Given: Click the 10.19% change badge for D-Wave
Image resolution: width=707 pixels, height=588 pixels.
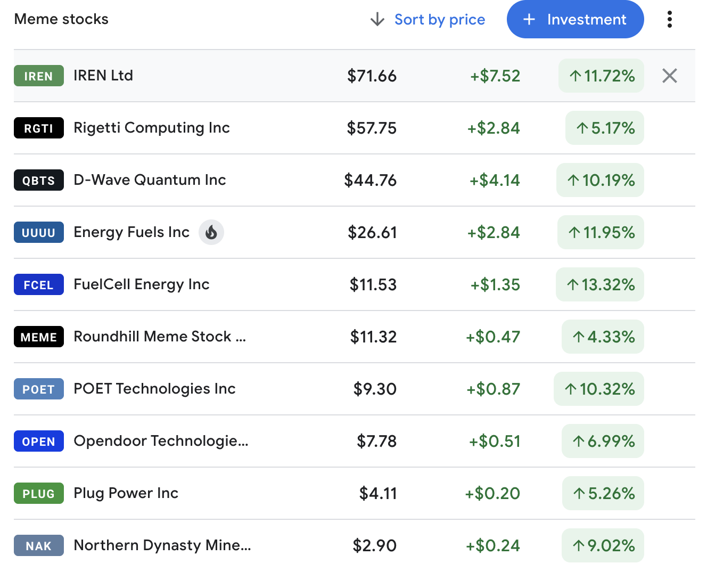Looking at the screenshot, I should pyautogui.click(x=600, y=180).
